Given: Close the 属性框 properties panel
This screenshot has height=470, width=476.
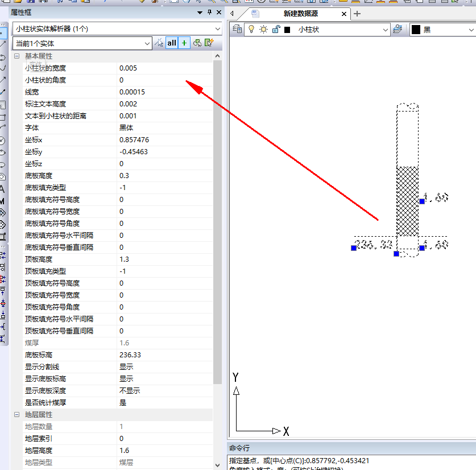Looking at the screenshot, I should (219, 13).
